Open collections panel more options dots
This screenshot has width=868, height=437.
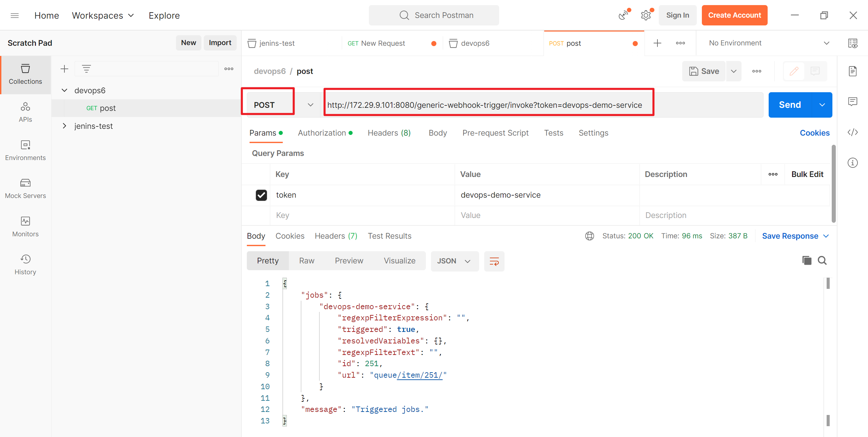coord(229,69)
